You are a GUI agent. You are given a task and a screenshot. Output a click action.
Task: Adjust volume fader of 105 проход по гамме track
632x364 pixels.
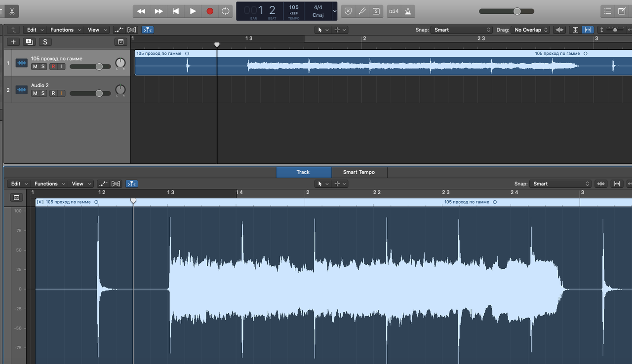(90, 66)
